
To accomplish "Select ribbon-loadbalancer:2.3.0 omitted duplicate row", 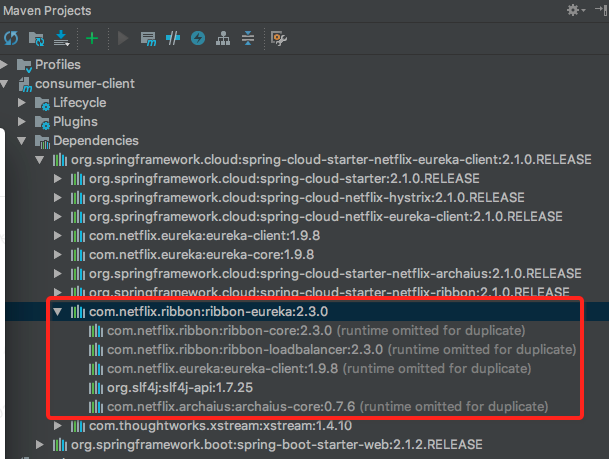I will coord(341,349).
